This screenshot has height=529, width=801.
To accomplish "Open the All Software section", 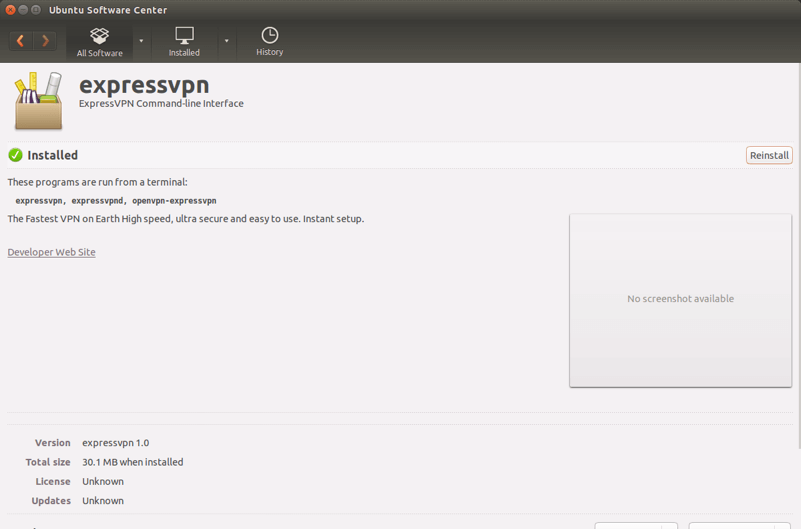I will [x=100, y=42].
